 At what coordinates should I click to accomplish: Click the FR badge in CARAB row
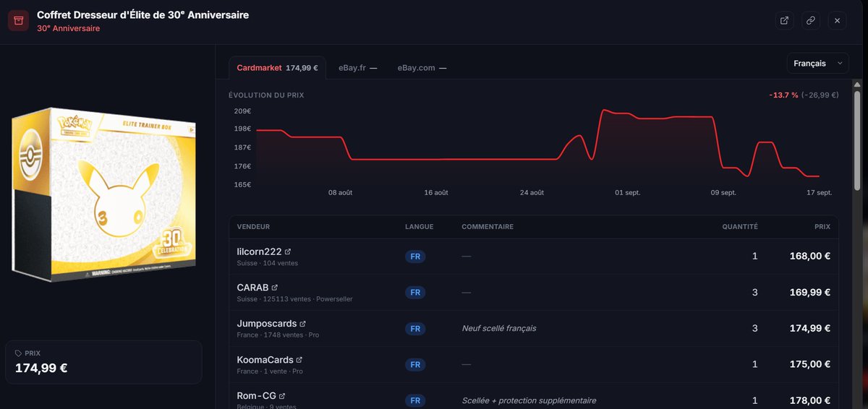click(x=415, y=293)
